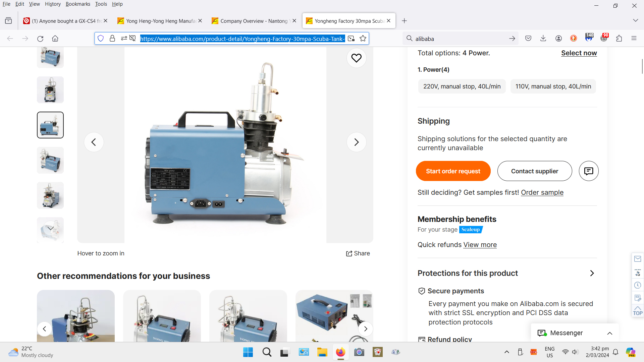Open the notification bell in system tray
Viewport: 644px width, 362px height.
click(x=615, y=352)
